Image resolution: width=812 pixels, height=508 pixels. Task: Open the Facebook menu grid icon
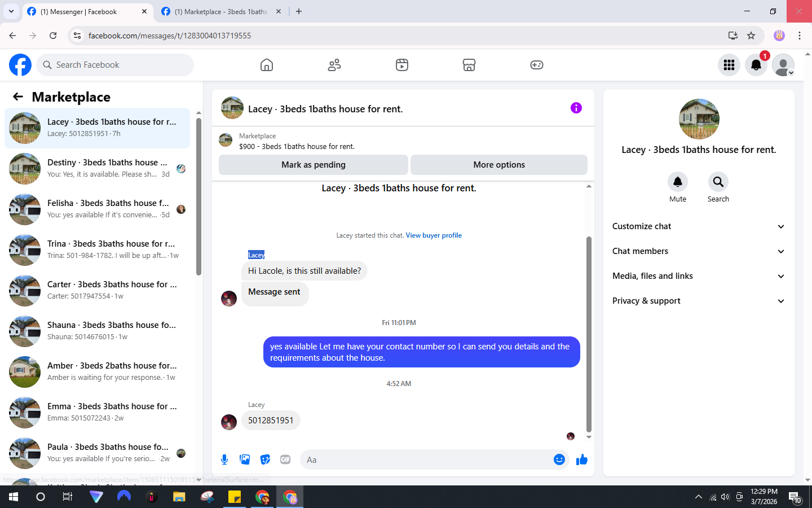729,65
